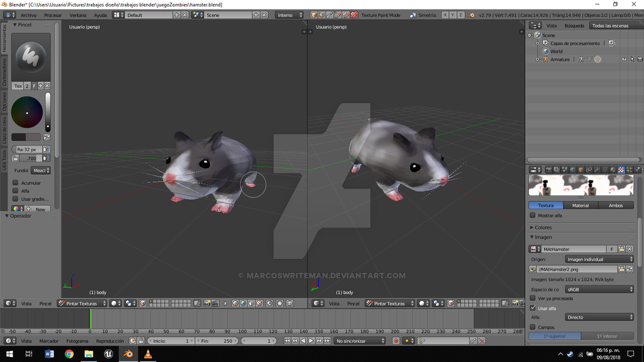
Task: Open the Interno render engine dropdown
Action: [289, 15]
